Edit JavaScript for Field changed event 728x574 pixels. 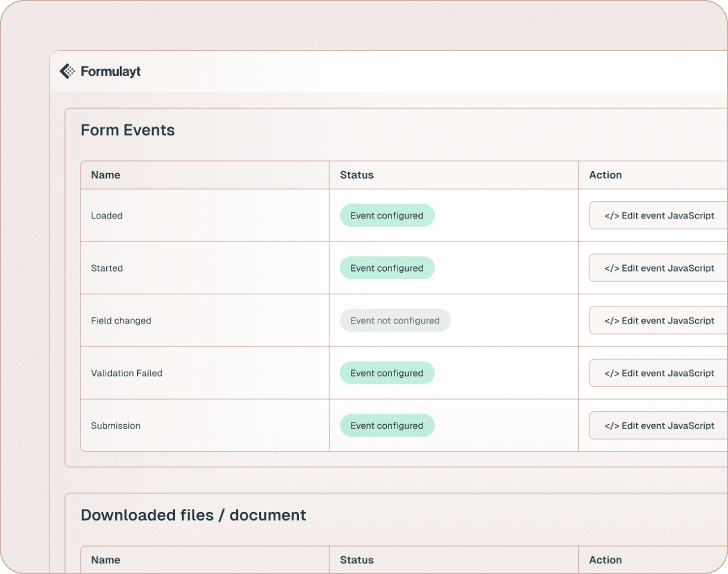(x=659, y=320)
